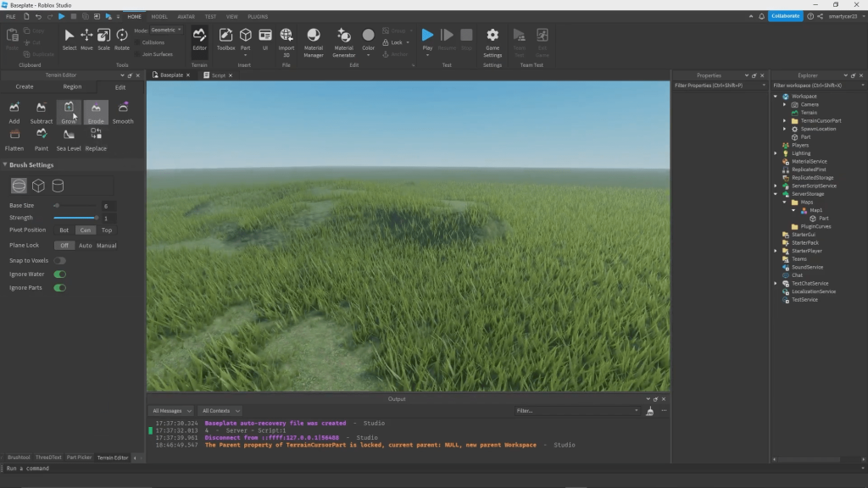
Task: Click the Filter workspace search field
Action: pyautogui.click(x=818, y=86)
